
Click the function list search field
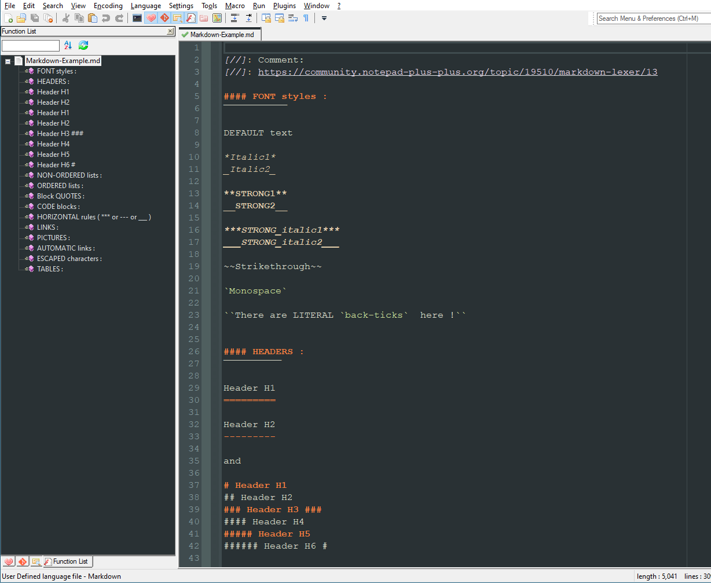click(x=31, y=45)
